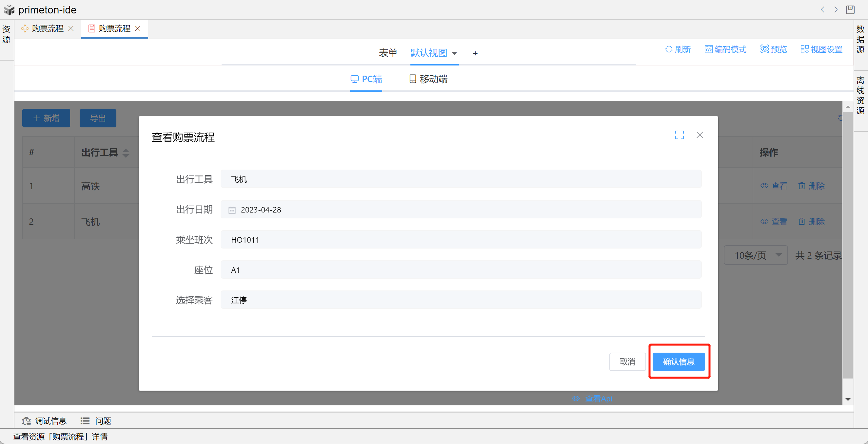Add a new view with plus button
This screenshot has height=444, width=868.
click(475, 53)
